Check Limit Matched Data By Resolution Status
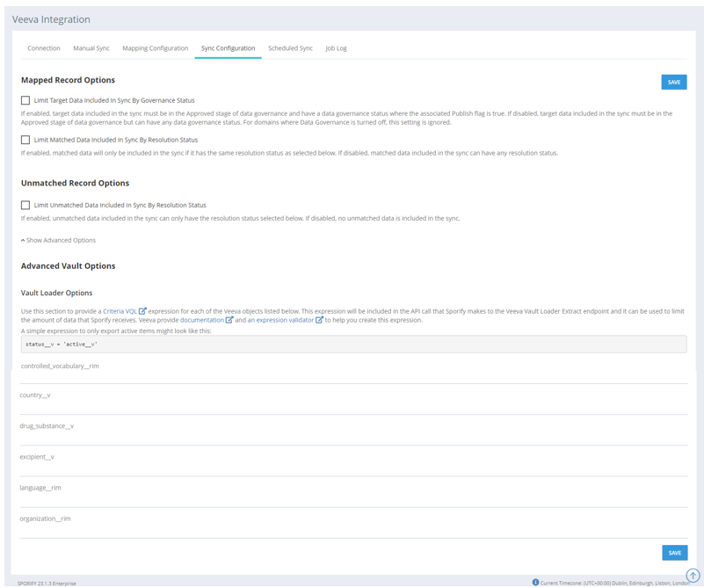Screen dimensions: 704x588 click(x=25, y=140)
